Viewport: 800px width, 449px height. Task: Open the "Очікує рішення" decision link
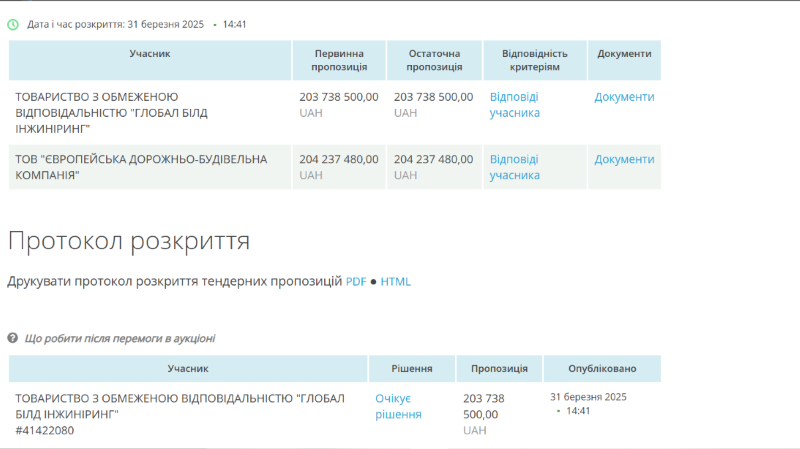398,406
